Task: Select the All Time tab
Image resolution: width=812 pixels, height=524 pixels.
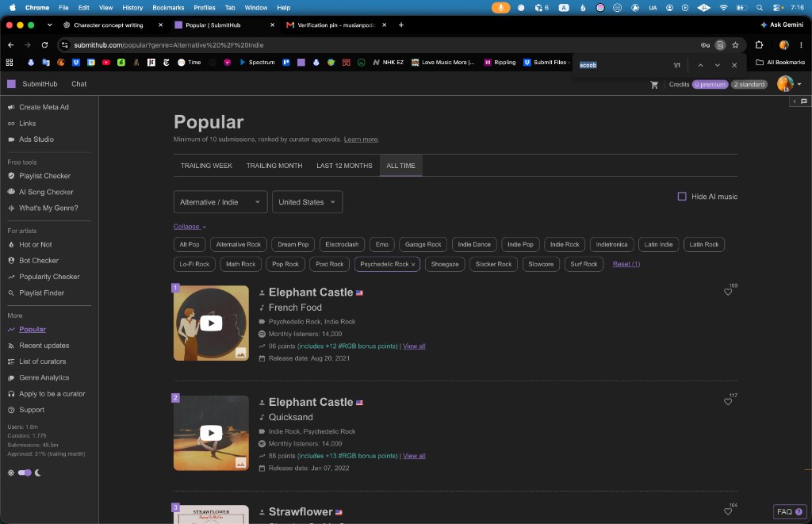Action: [400, 166]
